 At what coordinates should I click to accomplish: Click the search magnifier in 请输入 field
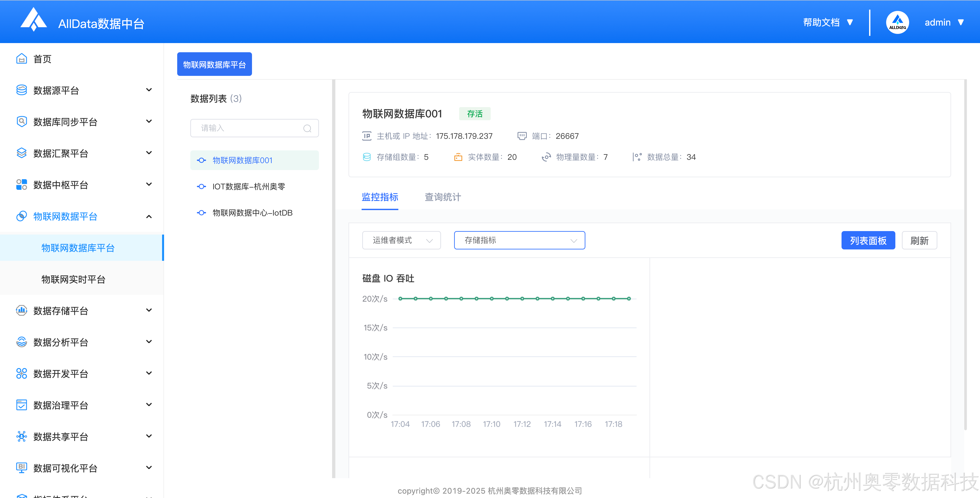pyautogui.click(x=307, y=129)
